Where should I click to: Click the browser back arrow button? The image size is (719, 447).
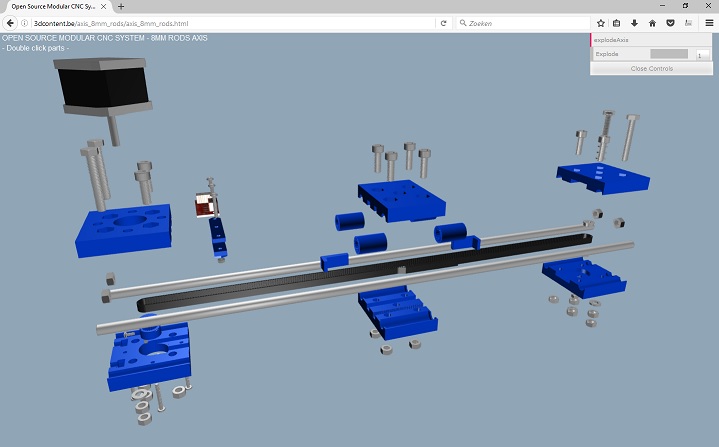10,23
